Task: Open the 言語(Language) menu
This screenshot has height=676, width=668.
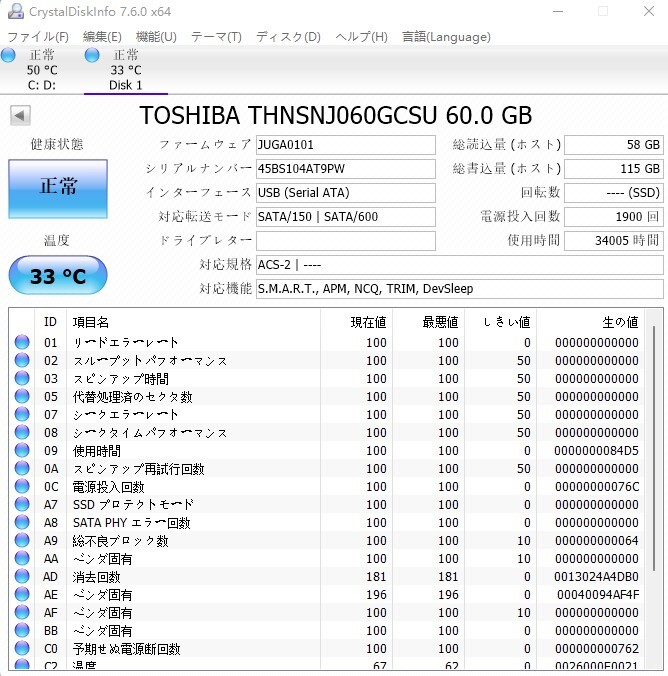Action: [446, 37]
